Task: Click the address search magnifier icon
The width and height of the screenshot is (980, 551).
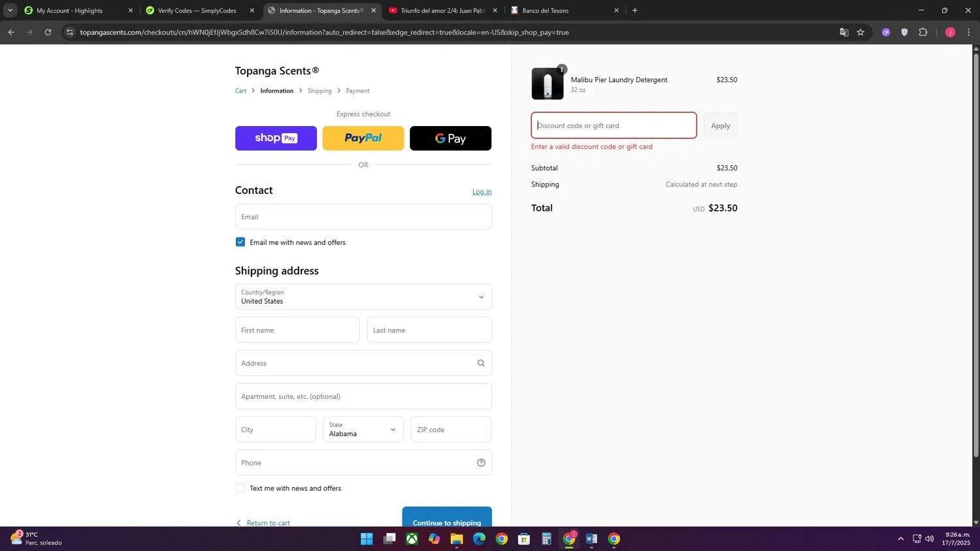Action: coord(481,364)
